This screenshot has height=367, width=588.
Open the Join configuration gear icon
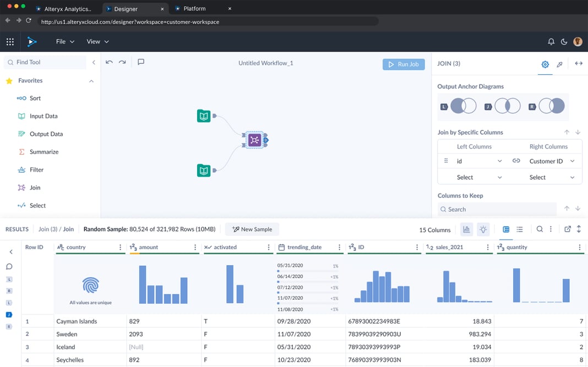coord(545,64)
